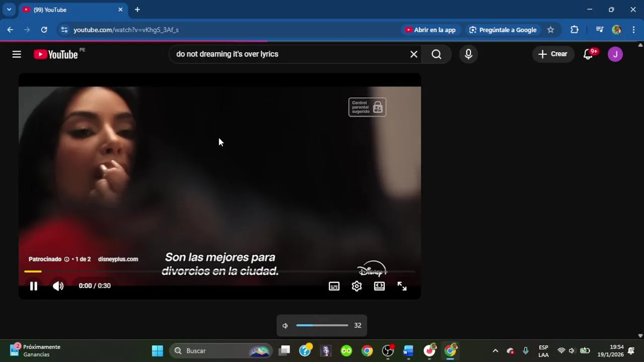The height and width of the screenshot is (362, 644).
Task: Switch player to theater mode
Action: [x=379, y=286]
